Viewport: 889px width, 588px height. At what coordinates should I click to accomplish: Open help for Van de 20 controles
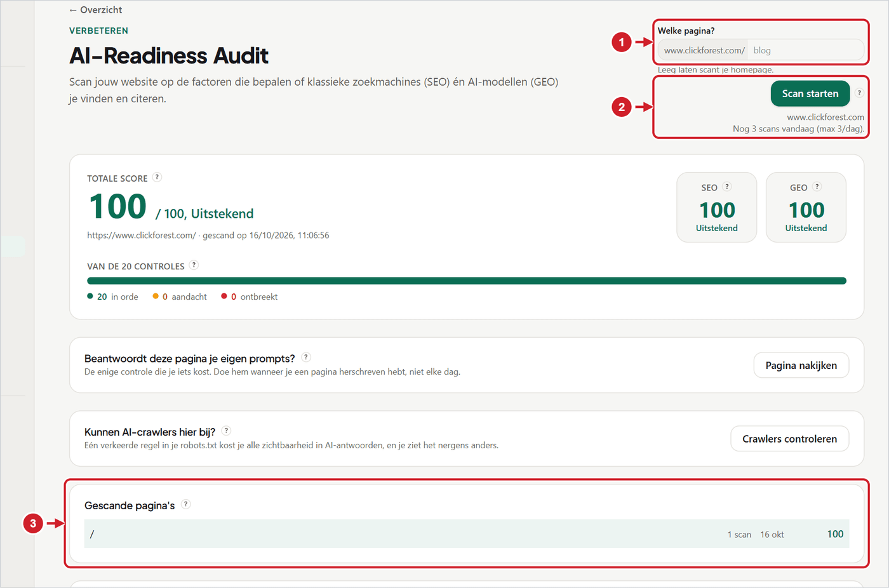(194, 265)
